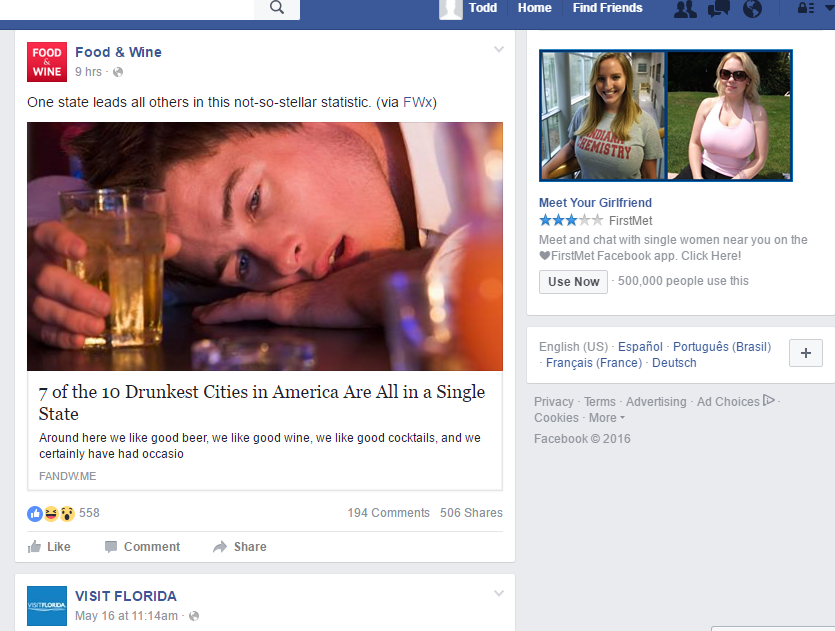Open the friend requests icon
The width and height of the screenshot is (835, 631).
tap(685, 9)
